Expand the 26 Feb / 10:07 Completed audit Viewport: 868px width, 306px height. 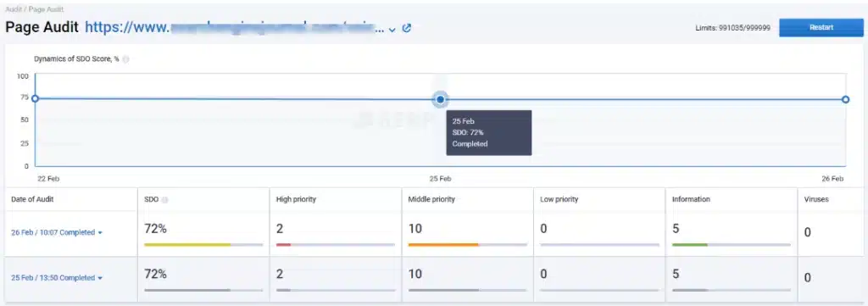click(57, 232)
